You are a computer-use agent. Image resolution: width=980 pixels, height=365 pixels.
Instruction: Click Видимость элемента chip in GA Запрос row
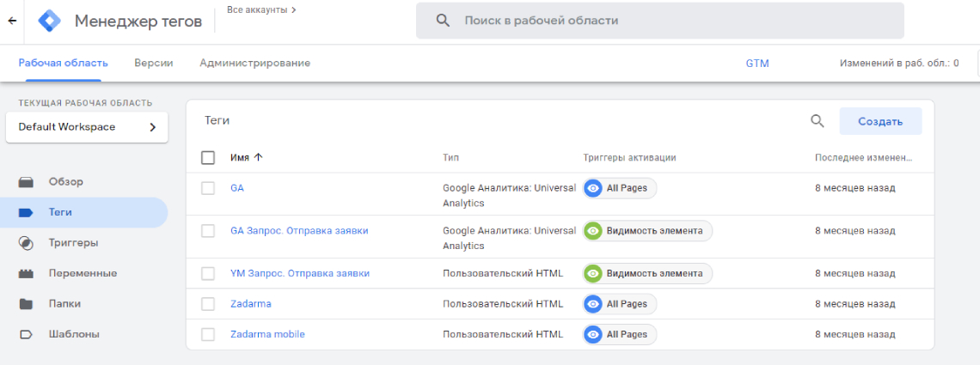(647, 231)
